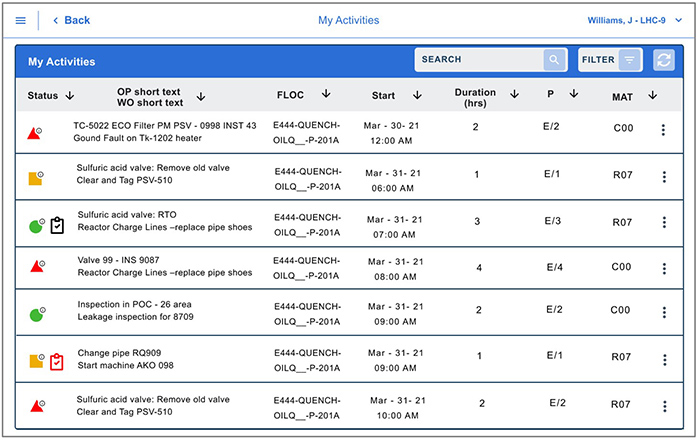
Task: Go back using the Back link
Action: point(71,20)
